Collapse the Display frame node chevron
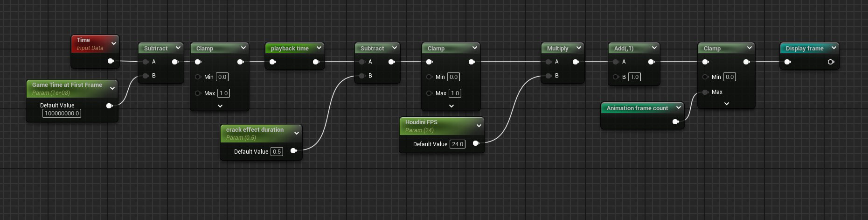868x220 pixels. point(833,48)
